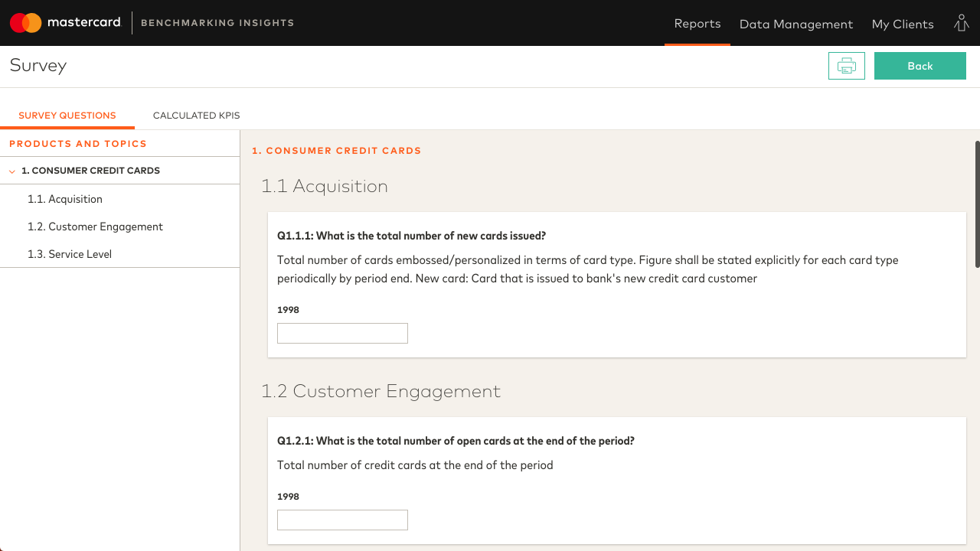The width and height of the screenshot is (980, 551).
Task: Open the PRODUCTS AND TOPICS section header
Action: pos(77,143)
